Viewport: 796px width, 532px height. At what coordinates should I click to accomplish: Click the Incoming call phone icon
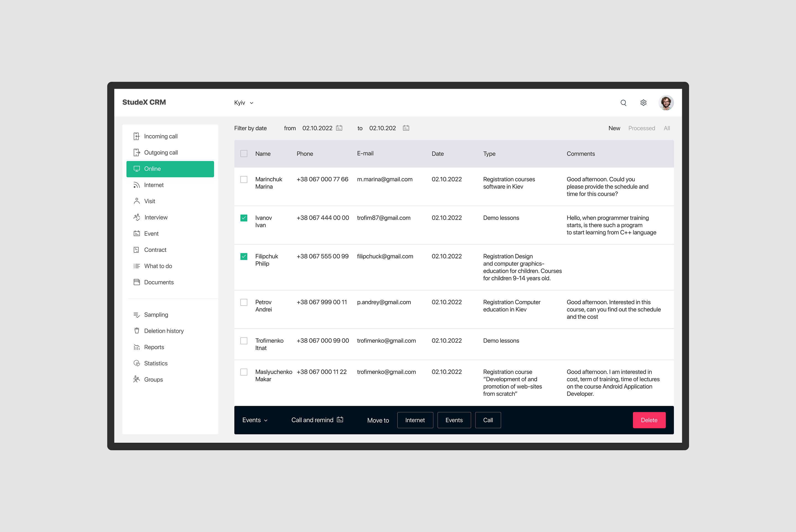click(x=137, y=137)
